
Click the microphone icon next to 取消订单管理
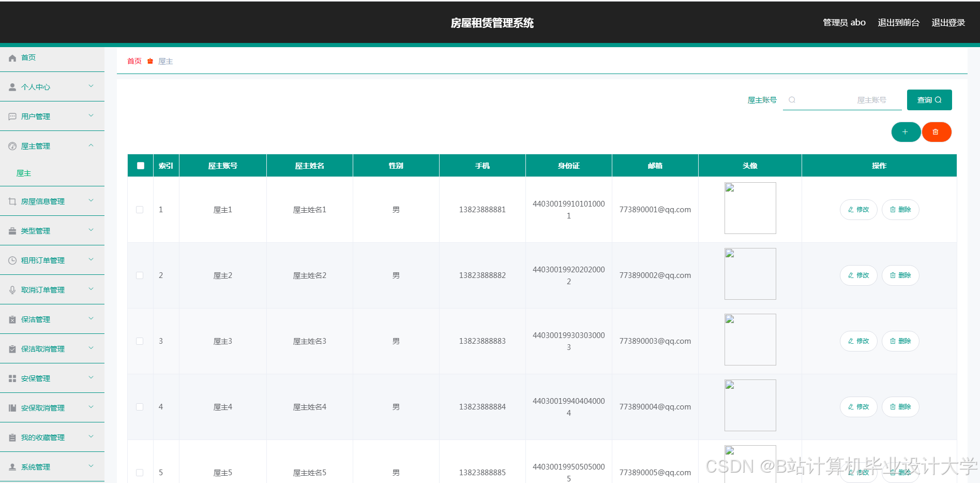click(x=12, y=290)
